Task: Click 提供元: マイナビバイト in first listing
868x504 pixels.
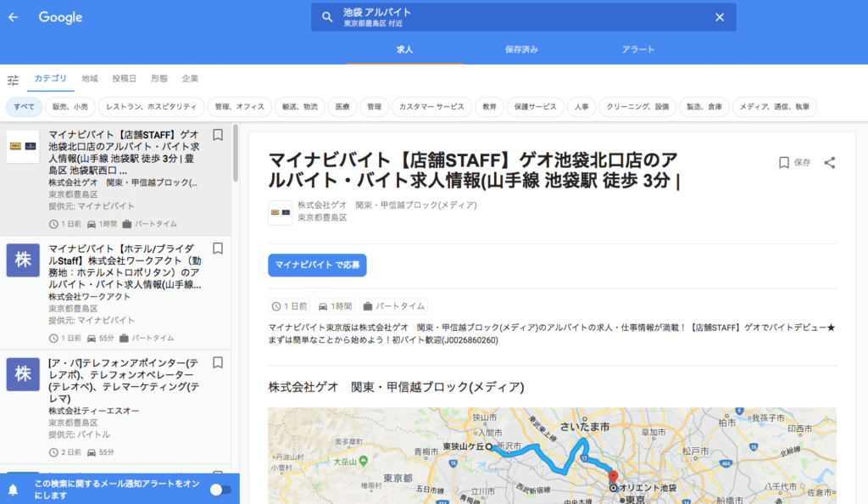Action: pos(92,206)
